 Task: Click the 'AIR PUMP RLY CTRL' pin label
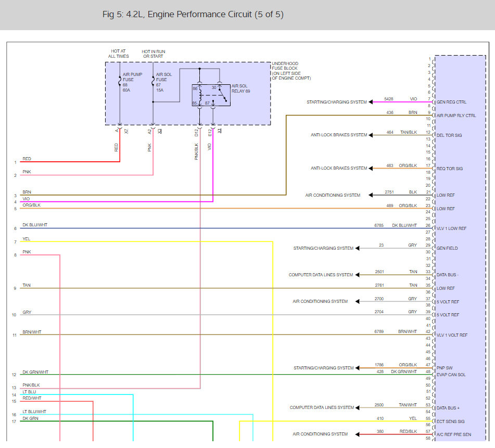coord(456,116)
